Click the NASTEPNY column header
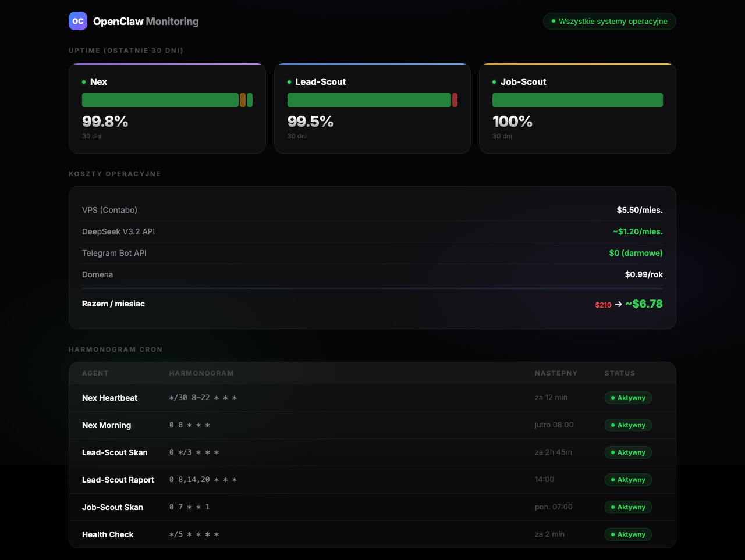 click(556, 373)
